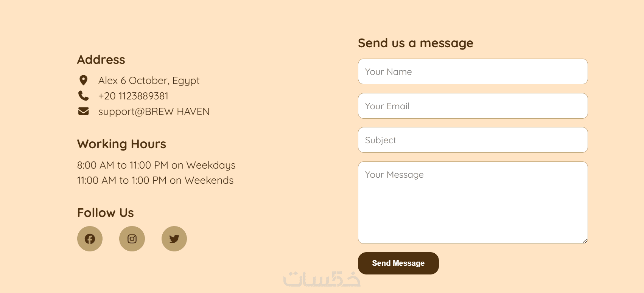The height and width of the screenshot is (293, 644).
Task: Open the Twitter social link
Action: pyautogui.click(x=174, y=239)
